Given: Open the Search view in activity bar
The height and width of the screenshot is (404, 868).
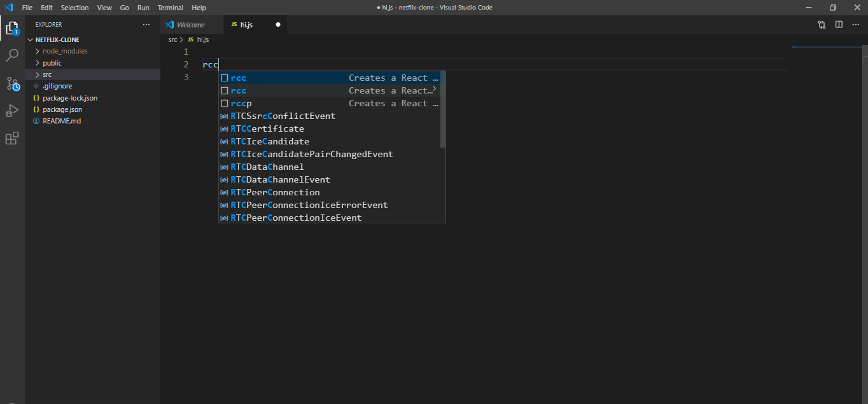Looking at the screenshot, I should 12,55.
